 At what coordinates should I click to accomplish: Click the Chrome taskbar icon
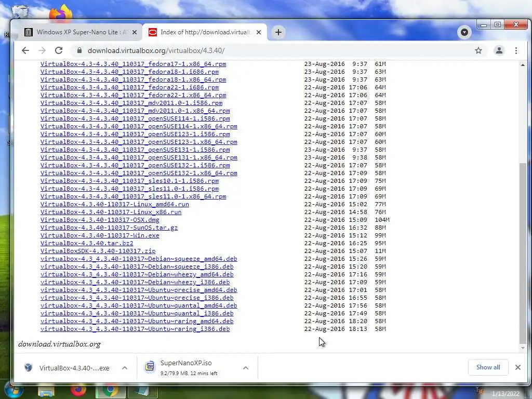110,391
